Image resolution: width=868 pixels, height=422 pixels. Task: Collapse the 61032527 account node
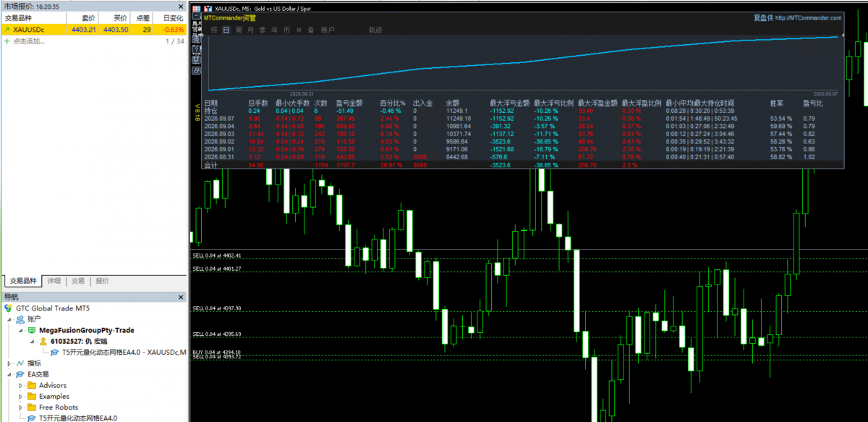coord(32,341)
